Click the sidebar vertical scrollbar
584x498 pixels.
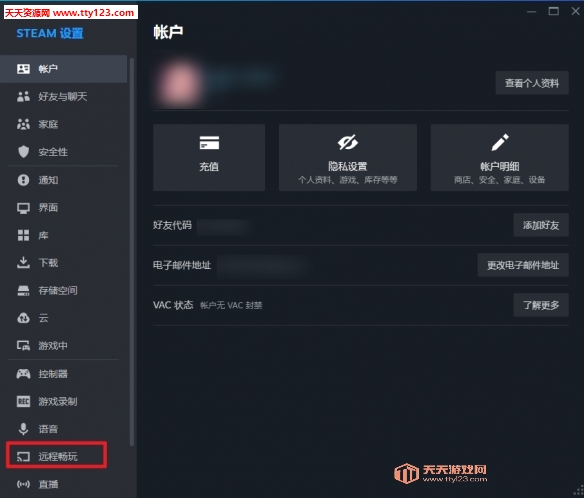(x=131, y=251)
